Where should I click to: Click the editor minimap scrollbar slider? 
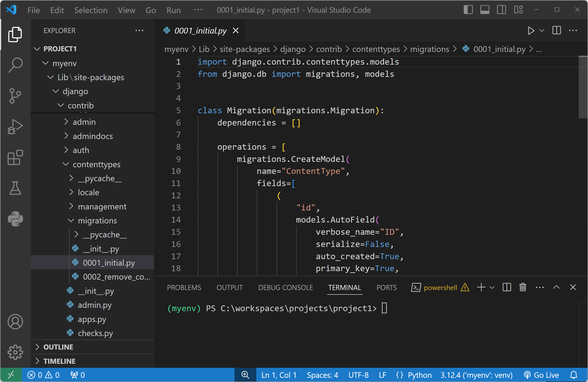coord(583,87)
